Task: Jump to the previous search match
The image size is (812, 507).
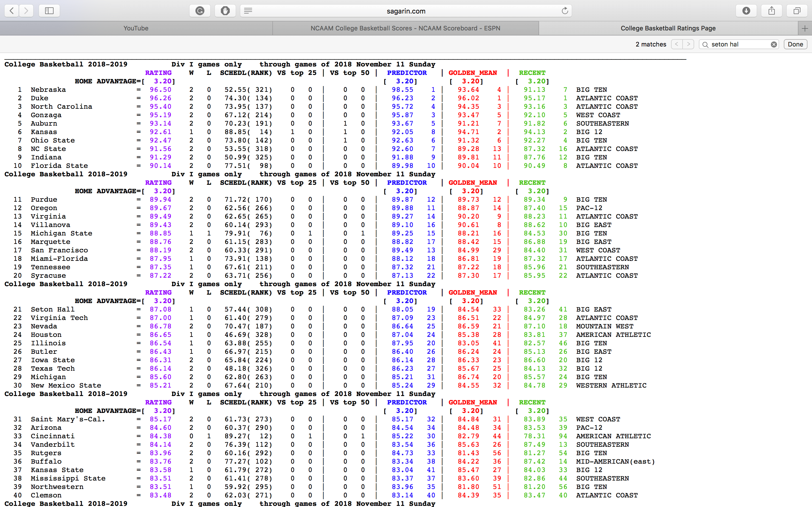Action: click(x=677, y=44)
